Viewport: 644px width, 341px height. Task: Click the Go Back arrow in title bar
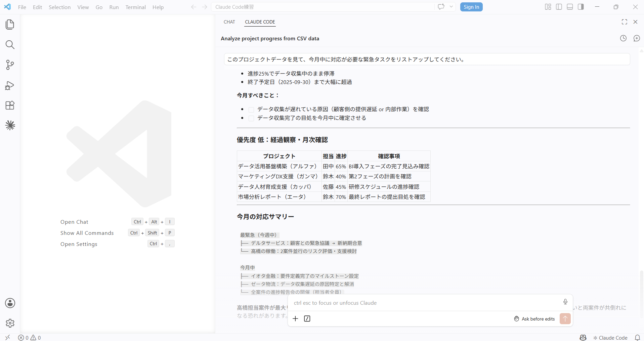pos(194,7)
